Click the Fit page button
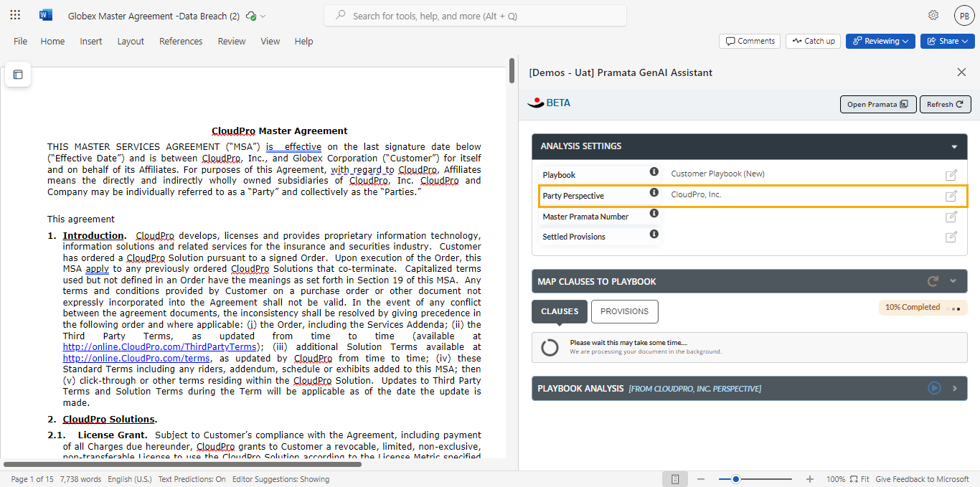The width and height of the screenshot is (980, 487). tap(859, 479)
